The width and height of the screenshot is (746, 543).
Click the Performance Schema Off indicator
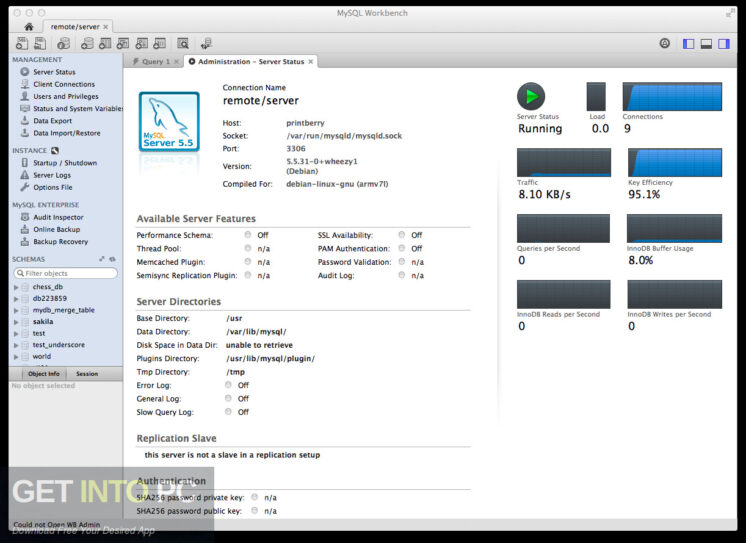click(248, 235)
